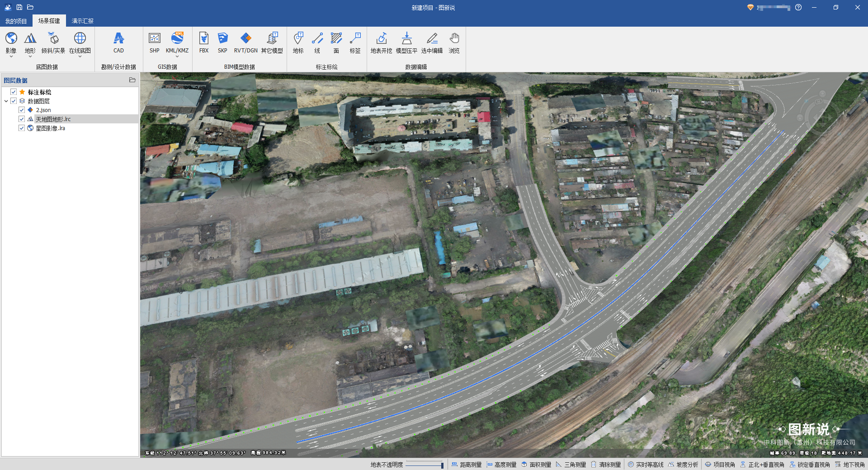Open the 影像 dropdown in ribbon
The width and height of the screenshot is (868, 470).
11,56
